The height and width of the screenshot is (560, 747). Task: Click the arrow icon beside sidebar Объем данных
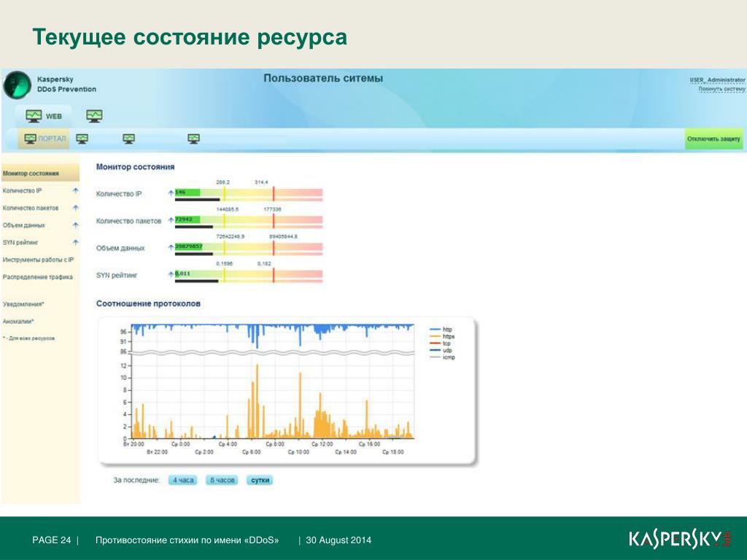point(75,225)
